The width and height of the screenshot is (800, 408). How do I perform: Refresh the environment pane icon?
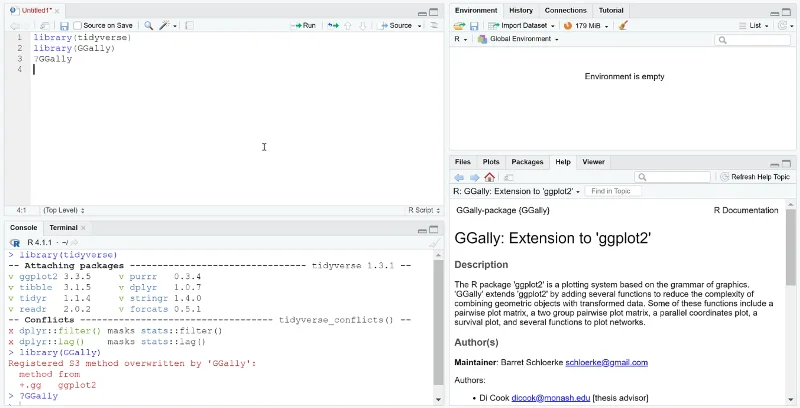783,26
